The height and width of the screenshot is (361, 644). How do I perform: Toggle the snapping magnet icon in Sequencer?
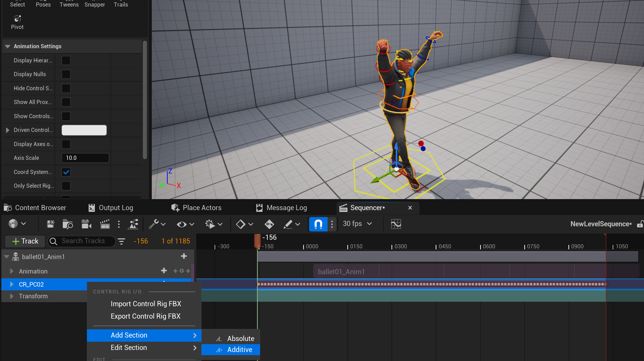click(x=318, y=224)
